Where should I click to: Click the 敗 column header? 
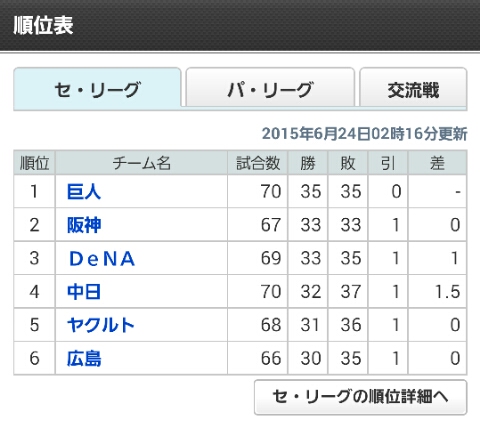click(x=348, y=163)
